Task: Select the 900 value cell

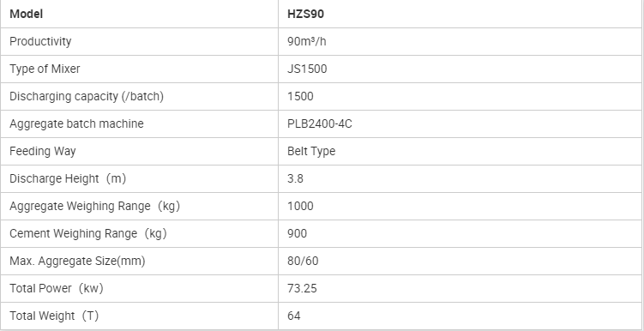Action: (460, 233)
